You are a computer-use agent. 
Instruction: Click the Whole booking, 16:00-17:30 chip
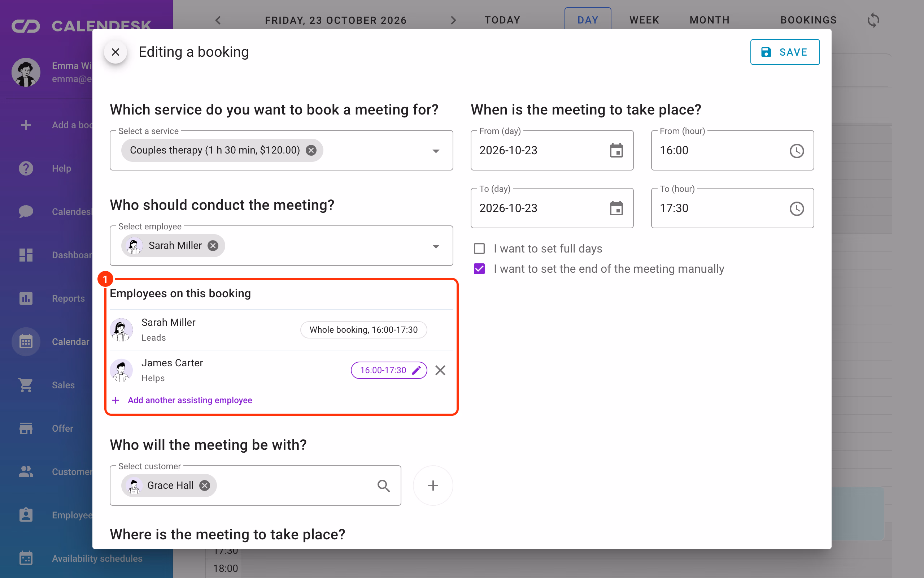click(x=363, y=330)
